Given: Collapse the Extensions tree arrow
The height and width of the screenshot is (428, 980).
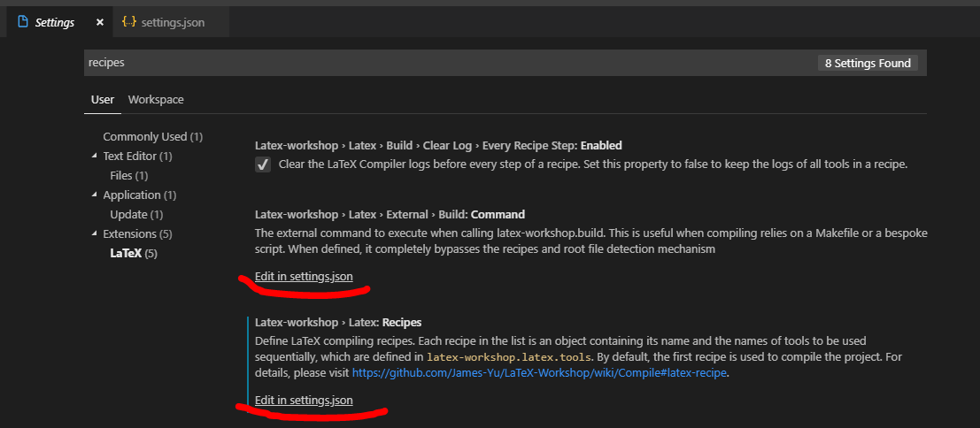Looking at the screenshot, I should pos(94,234).
